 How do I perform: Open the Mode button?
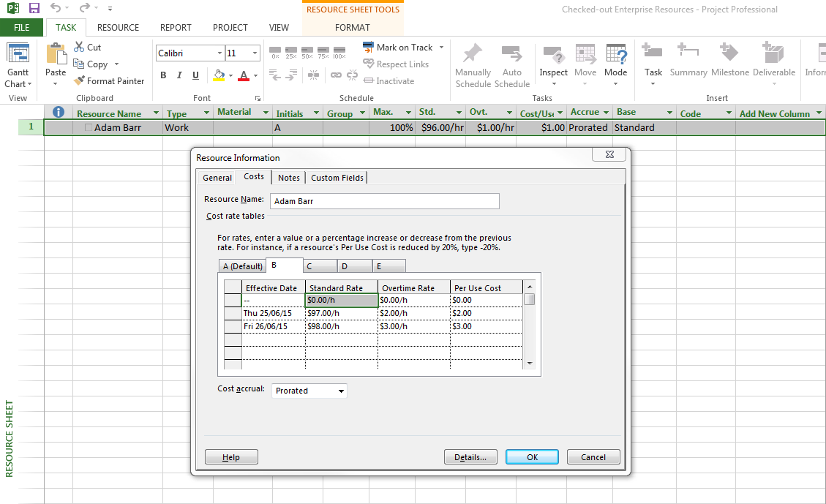click(616, 65)
